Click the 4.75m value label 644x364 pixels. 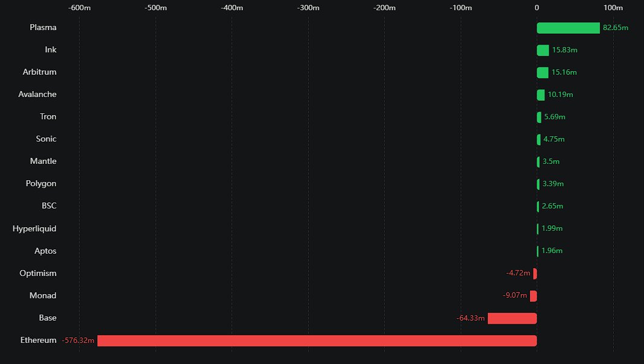coord(554,139)
